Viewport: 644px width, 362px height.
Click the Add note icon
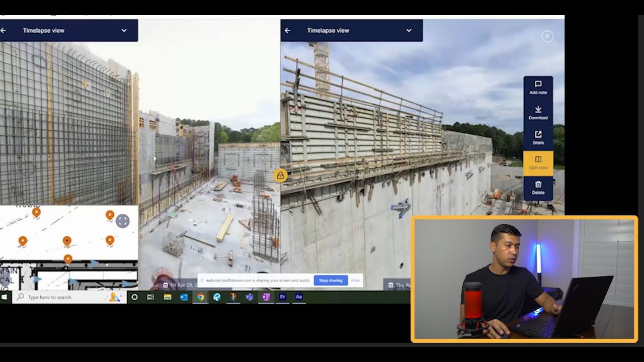[538, 84]
